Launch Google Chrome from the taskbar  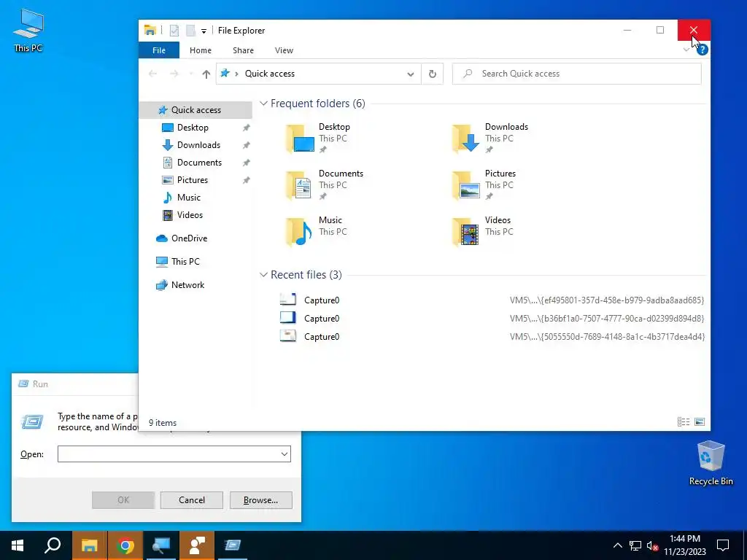pyautogui.click(x=125, y=545)
